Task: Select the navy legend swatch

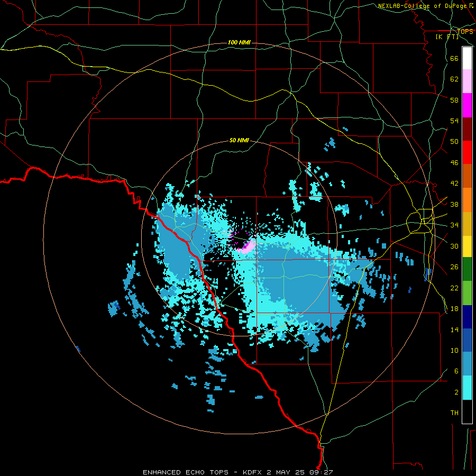Action: [x=467, y=317]
